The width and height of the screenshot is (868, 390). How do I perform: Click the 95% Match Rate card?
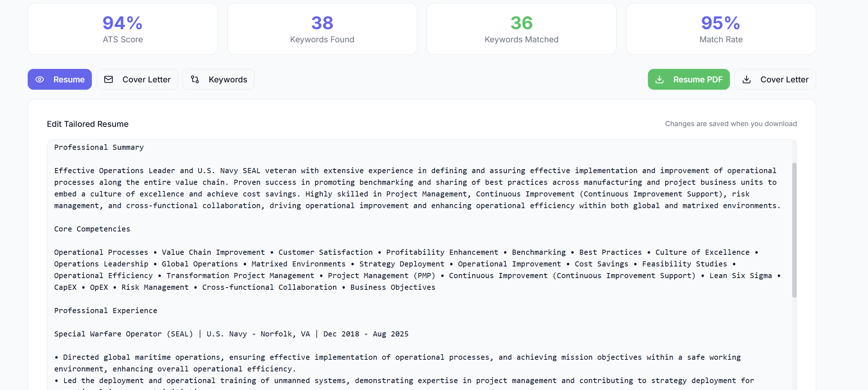[721, 29]
